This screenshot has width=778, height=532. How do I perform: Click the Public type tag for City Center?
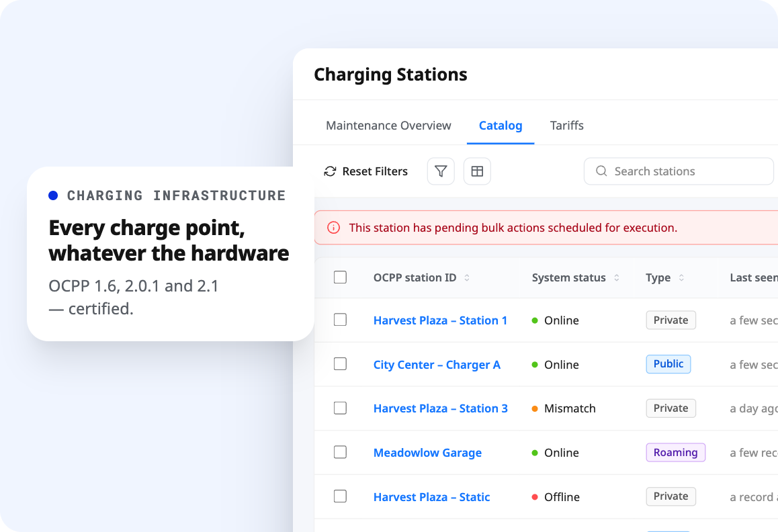coord(668,364)
